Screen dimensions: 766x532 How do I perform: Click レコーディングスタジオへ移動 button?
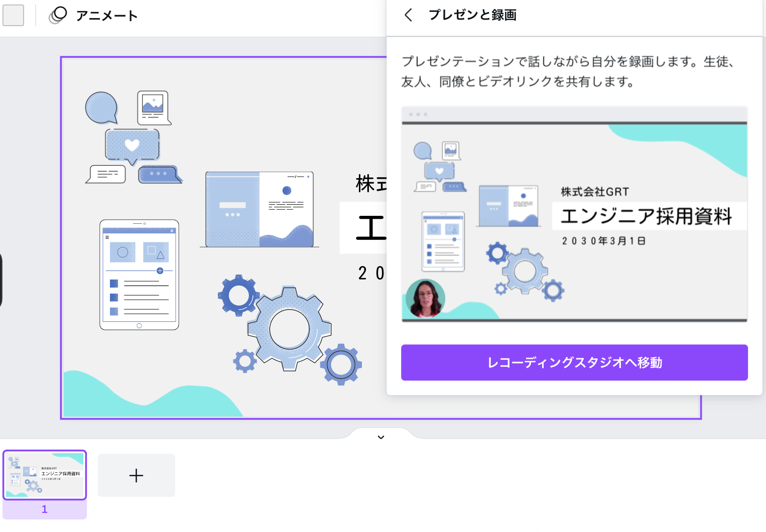click(574, 362)
